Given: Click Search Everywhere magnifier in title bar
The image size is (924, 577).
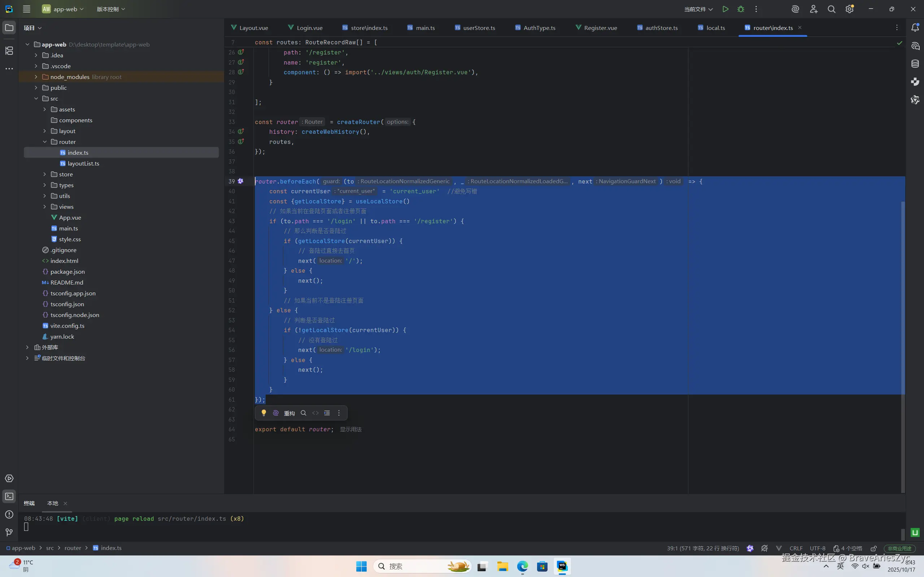Looking at the screenshot, I should tap(831, 9).
